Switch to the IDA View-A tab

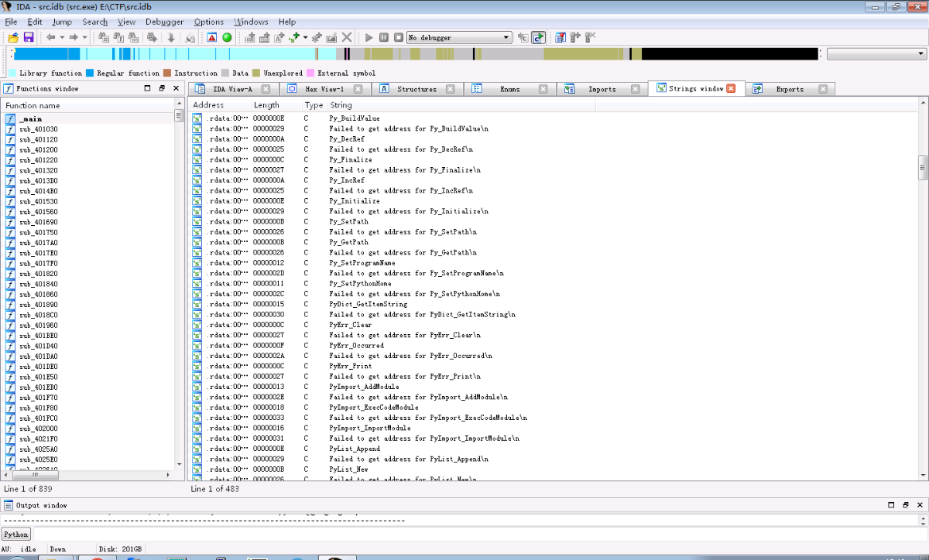click(x=232, y=89)
